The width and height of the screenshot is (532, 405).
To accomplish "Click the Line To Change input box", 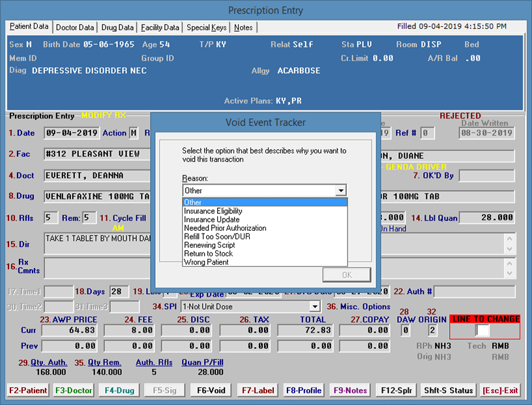I will [x=482, y=331].
